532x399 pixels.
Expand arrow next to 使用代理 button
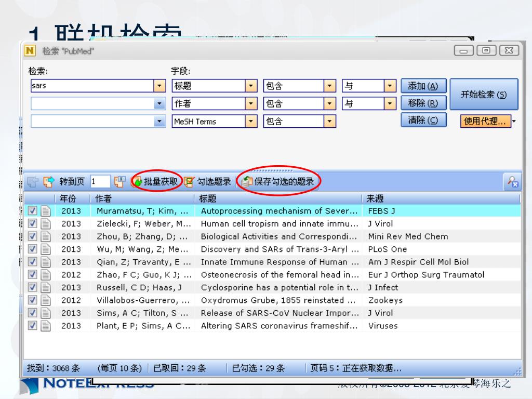514,121
